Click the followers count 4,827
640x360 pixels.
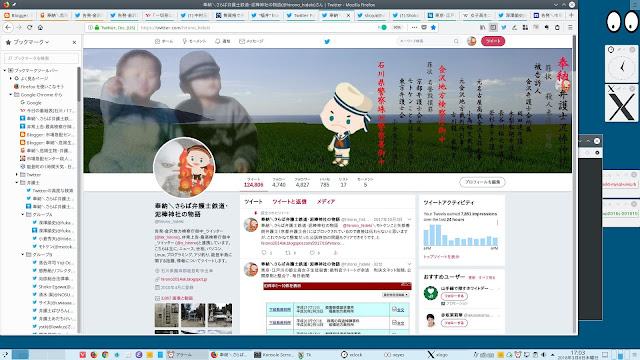pyautogui.click(x=302, y=184)
